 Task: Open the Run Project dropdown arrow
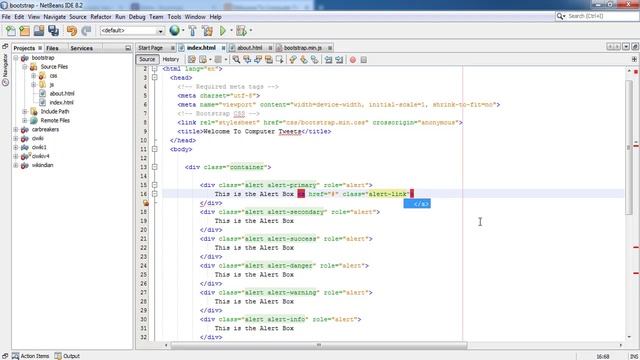click(231, 30)
